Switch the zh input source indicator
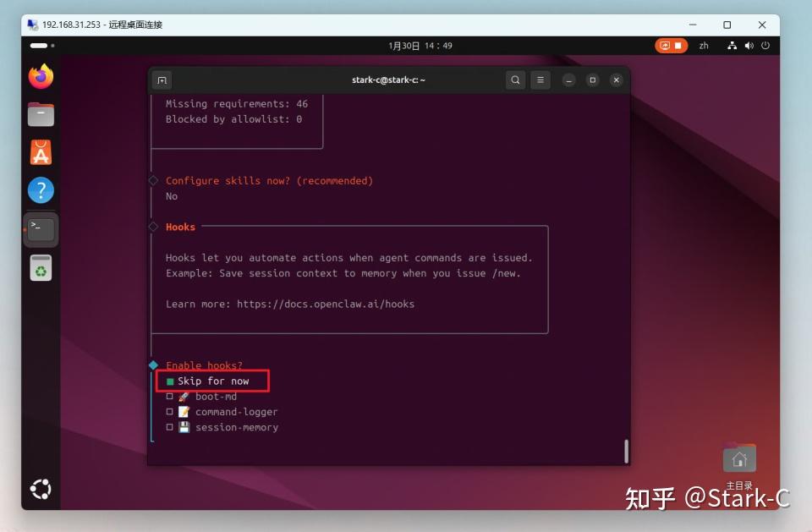 703,46
